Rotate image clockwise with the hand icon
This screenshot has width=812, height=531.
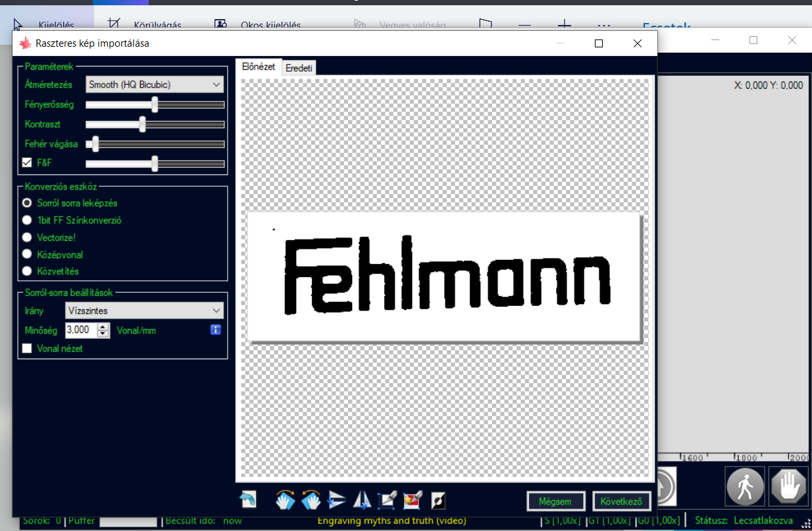285,501
